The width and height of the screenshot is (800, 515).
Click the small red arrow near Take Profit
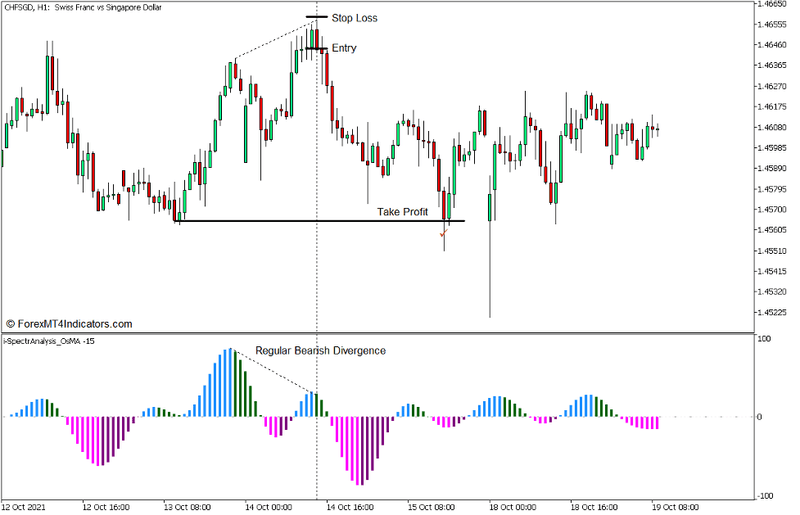pos(443,233)
